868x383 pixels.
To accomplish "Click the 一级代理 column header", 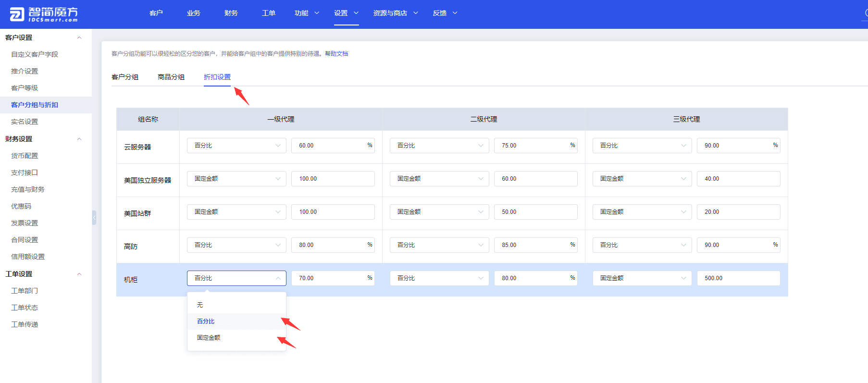I will click(281, 119).
